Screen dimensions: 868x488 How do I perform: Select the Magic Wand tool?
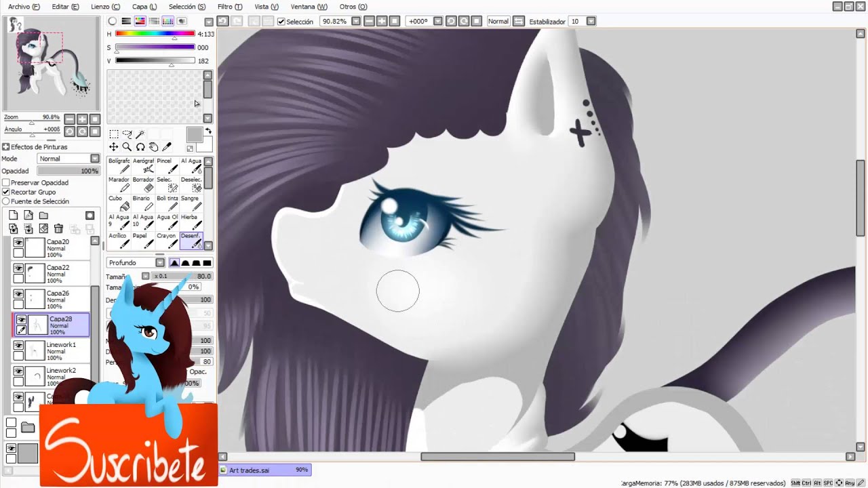(140, 134)
